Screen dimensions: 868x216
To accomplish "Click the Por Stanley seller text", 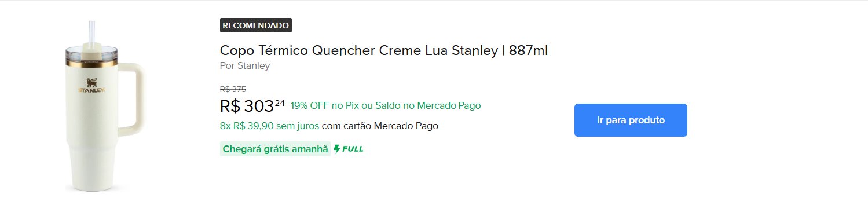I will coord(245,65).
